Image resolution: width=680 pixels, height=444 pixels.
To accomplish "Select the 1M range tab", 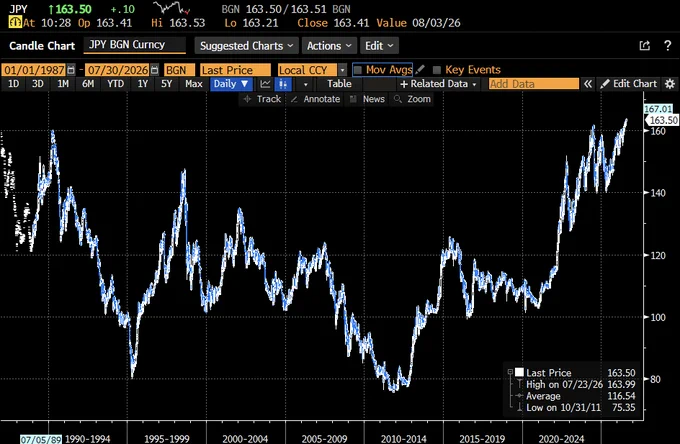I will pyautogui.click(x=63, y=84).
